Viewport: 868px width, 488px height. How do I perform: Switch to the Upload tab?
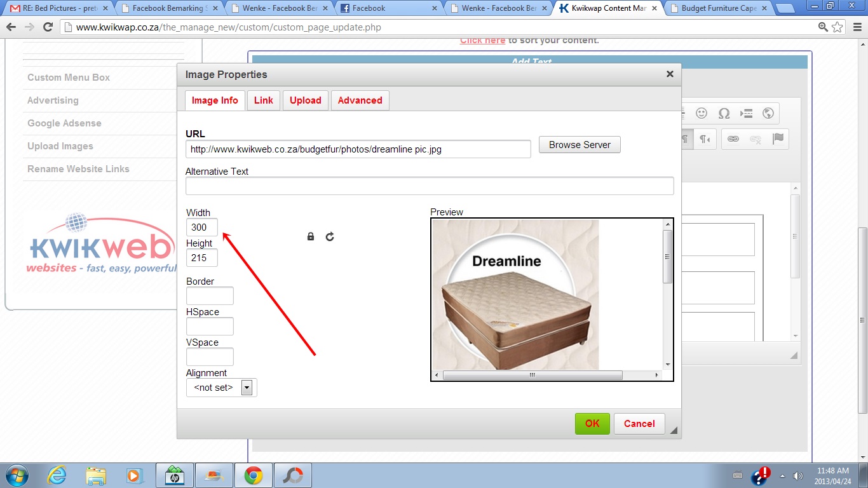(306, 100)
